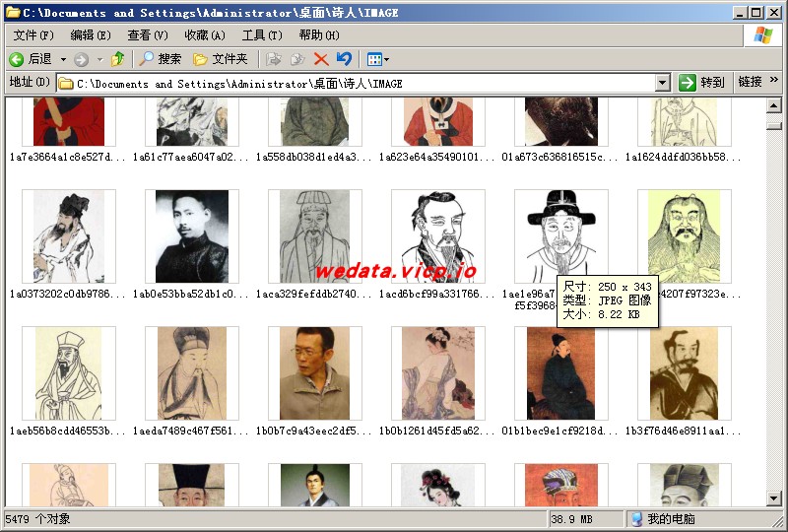The height and width of the screenshot is (532, 788).
Task: Click the Move To toolbar icon
Action: click(273, 59)
